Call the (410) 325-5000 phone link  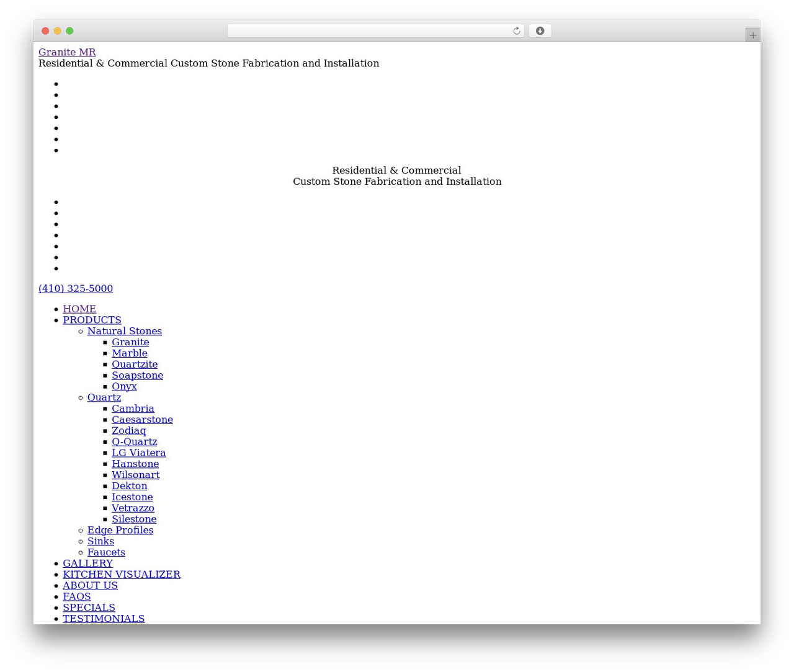coord(76,288)
